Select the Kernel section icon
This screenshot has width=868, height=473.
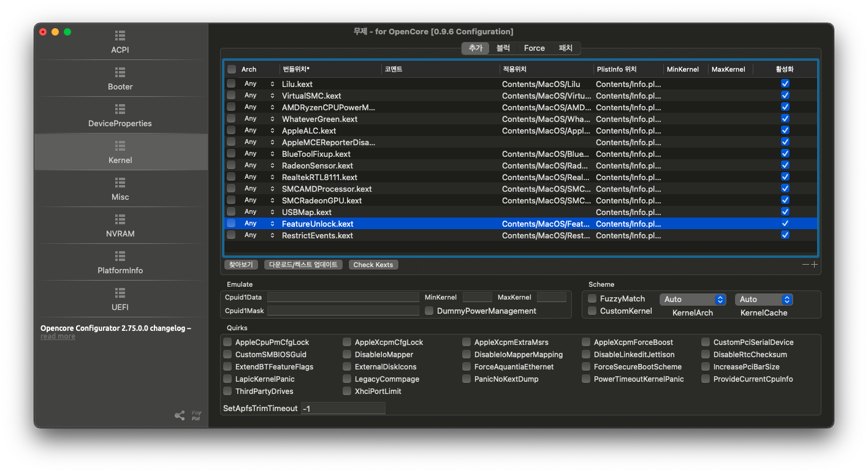pos(120,146)
